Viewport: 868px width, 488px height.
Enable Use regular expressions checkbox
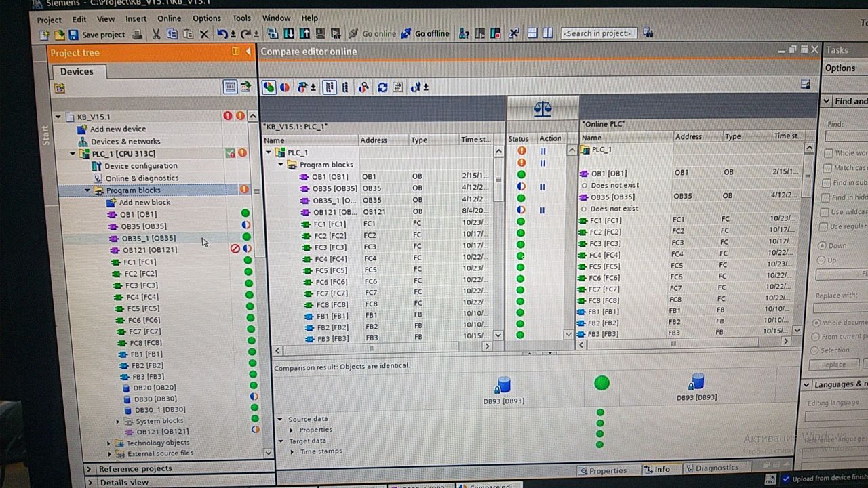825,227
